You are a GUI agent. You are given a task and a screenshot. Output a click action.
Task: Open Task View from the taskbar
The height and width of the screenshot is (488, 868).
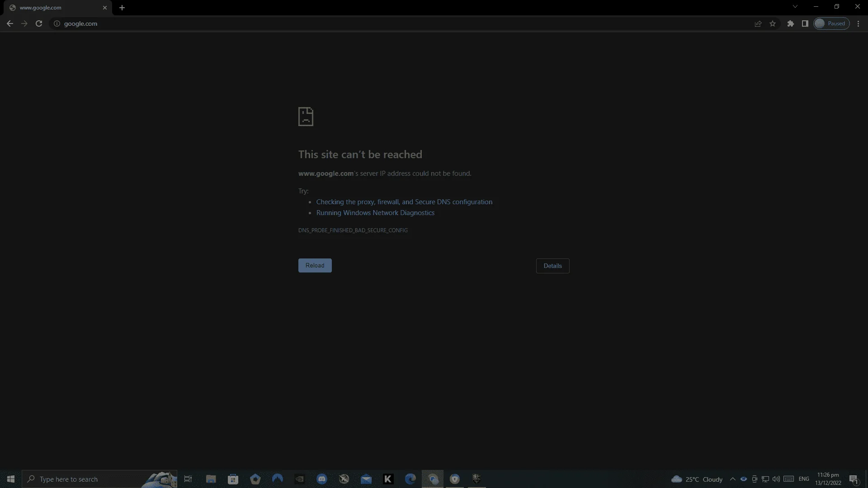coord(188,479)
